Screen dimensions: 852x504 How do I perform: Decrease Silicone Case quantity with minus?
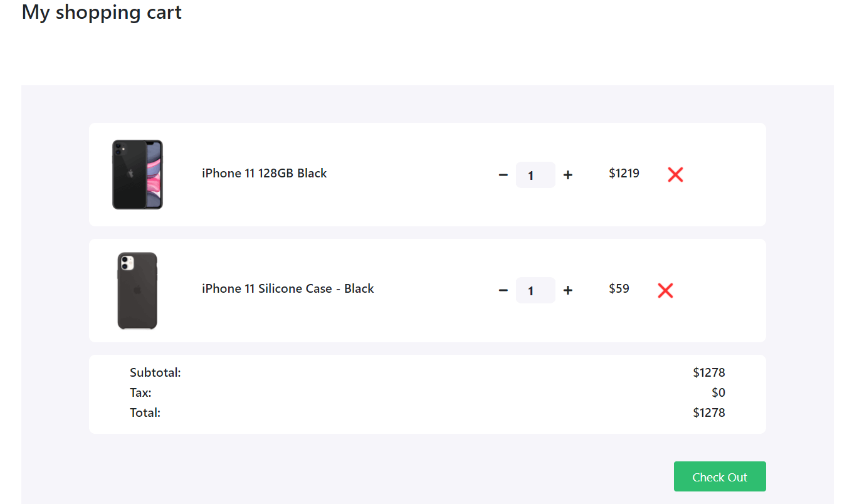point(503,290)
